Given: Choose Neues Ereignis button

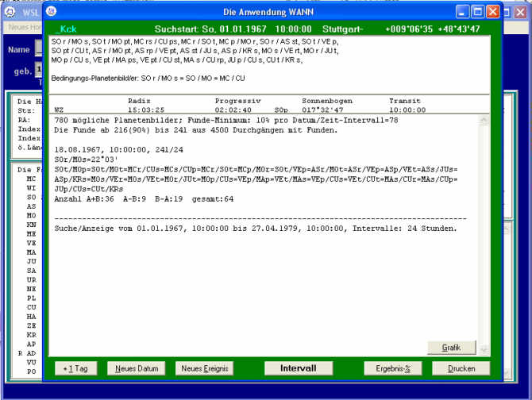Looking at the screenshot, I should [205, 368].
